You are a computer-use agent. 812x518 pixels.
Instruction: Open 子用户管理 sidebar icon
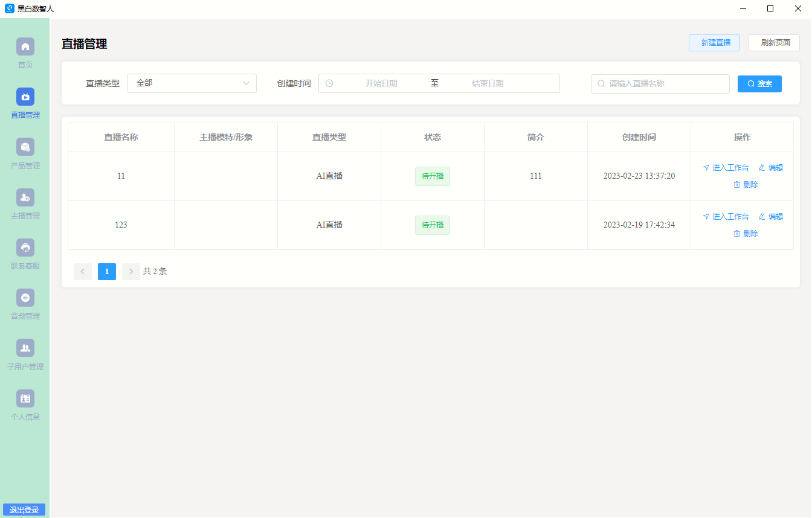(25, 348)
